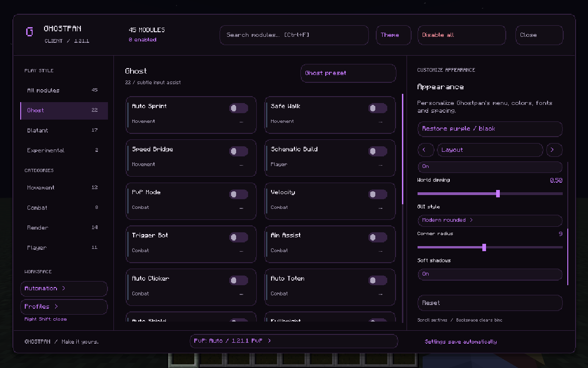Toggle the Speed Bridge switch
This screenshot has height=368, width=588.
(238, 151)
